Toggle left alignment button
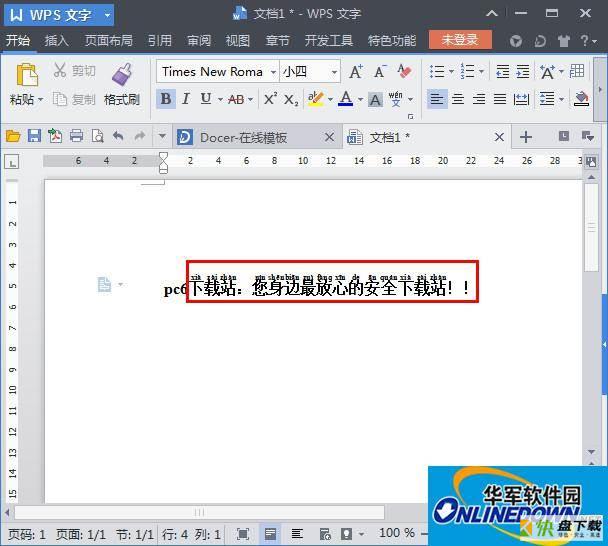 click(x=437, y=99)
